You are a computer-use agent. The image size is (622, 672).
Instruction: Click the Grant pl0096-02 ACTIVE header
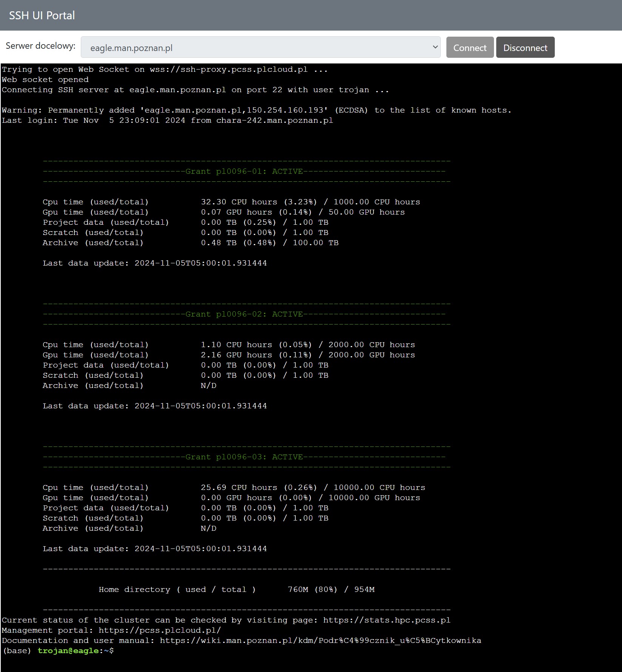244,314
